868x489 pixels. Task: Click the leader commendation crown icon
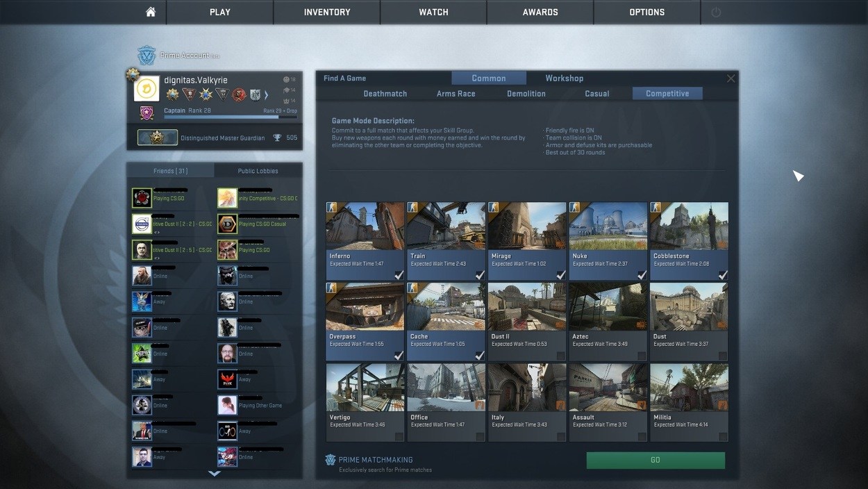point(286,101)
